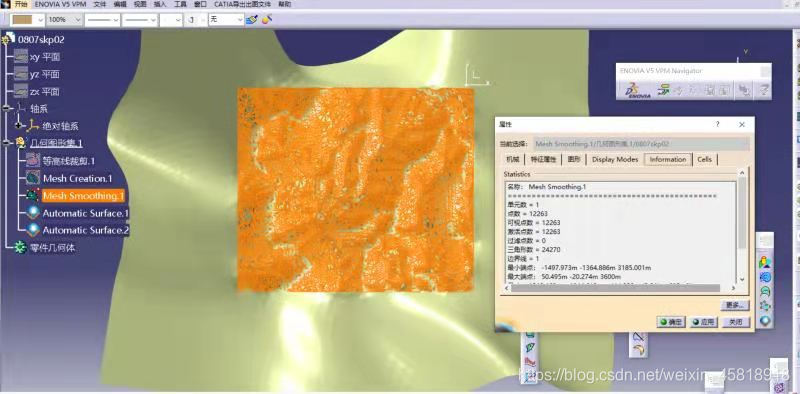Screen dimensions: 800x394
Task: Expand the 绝对轴系 tree node
Action: (19, 125)
